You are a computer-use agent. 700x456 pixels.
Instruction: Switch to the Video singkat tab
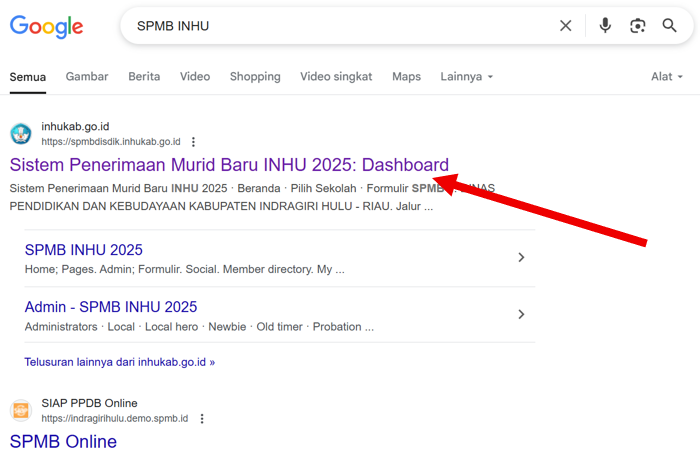tap(336, 76)
